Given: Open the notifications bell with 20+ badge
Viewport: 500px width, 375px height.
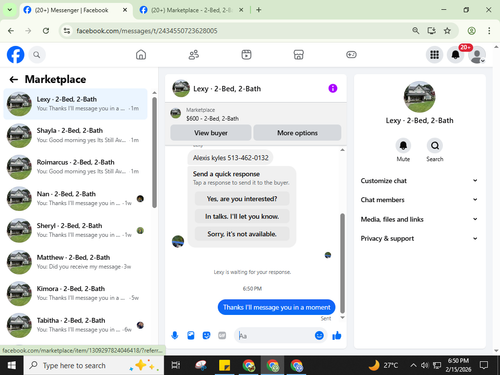Looking at the screenshot, I should [456, 55].
